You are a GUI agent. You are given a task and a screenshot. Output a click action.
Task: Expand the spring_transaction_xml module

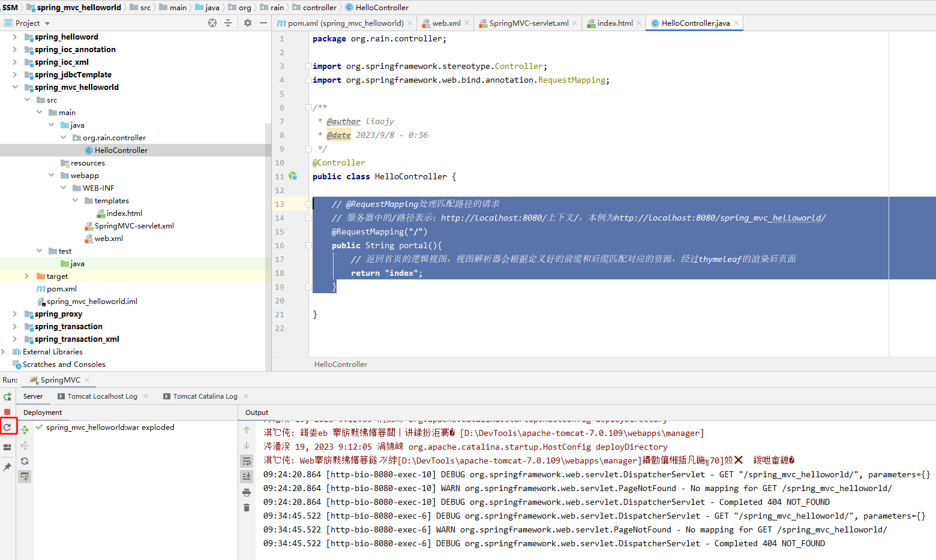click(15, 339)
